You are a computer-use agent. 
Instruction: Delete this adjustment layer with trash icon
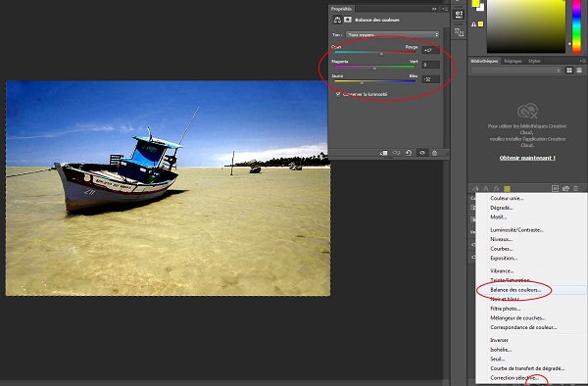point(434,153)
